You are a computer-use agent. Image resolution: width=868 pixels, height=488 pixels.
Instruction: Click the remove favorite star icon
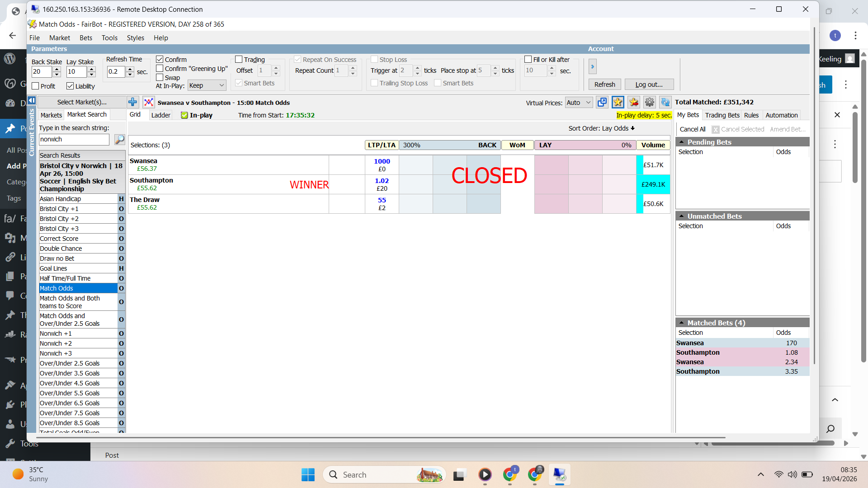tap(634, 103)
